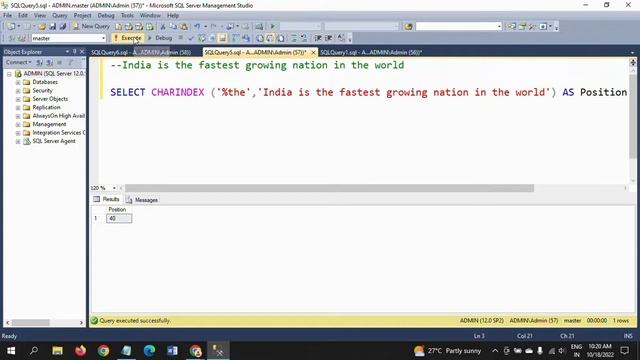
Task: Open Firefox from the taskbar
Action: pyautogui.click(x=80, y=351)
